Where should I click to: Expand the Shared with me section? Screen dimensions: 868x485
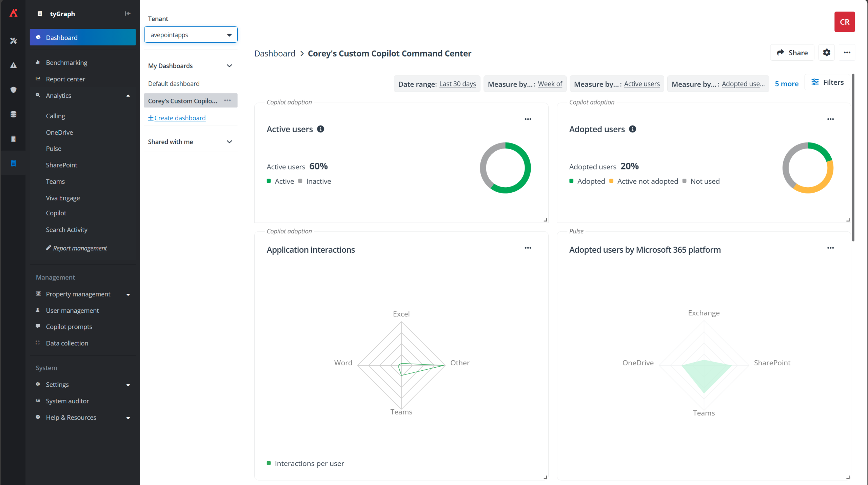(229, 142)
